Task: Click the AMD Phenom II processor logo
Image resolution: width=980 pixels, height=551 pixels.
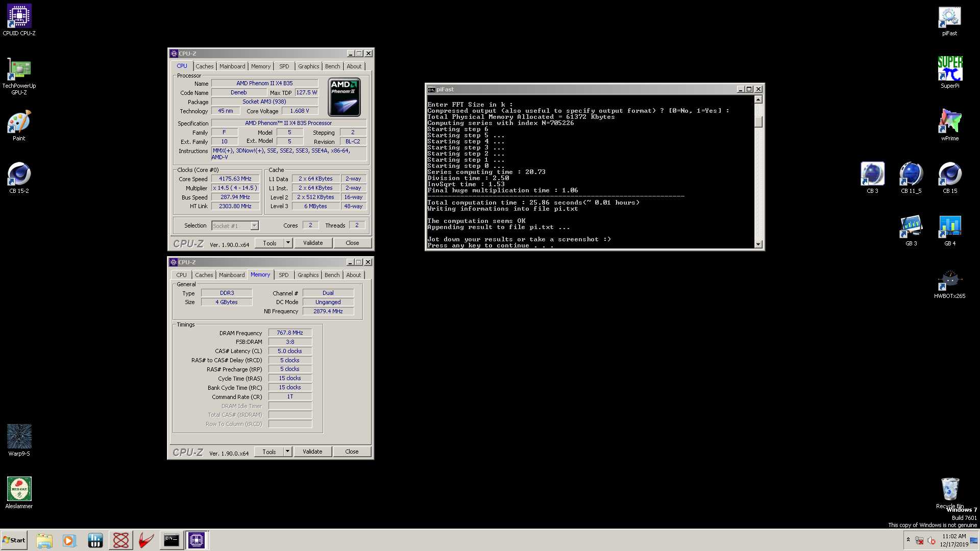Action: click(344, 97)
